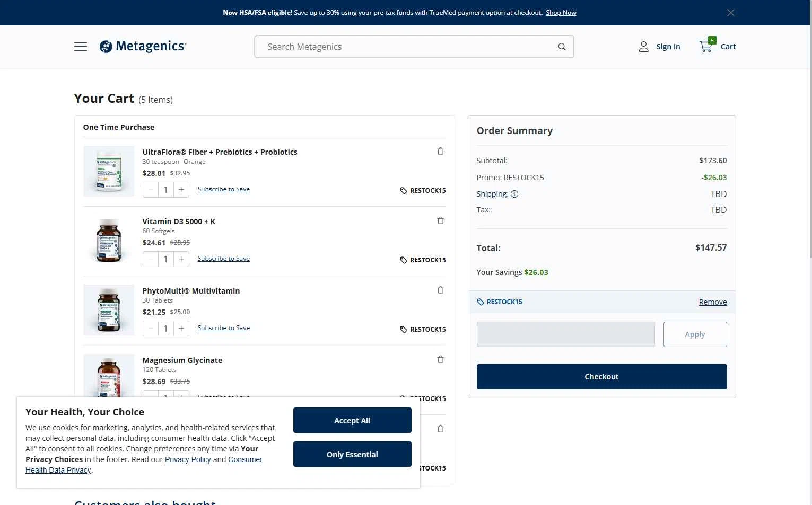This screenshot has width=812, height=505.
Task: Open Vitamin D3 5000 + K product thumbnail
Action: (x=109, y=241)
